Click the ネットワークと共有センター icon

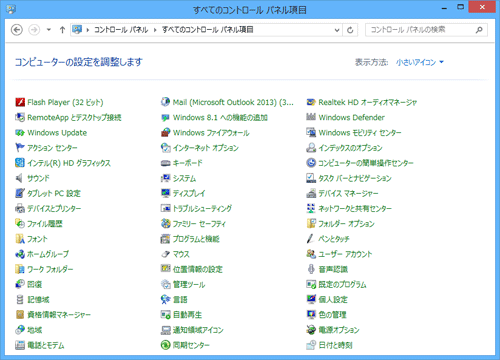click(x=311, y=209)
